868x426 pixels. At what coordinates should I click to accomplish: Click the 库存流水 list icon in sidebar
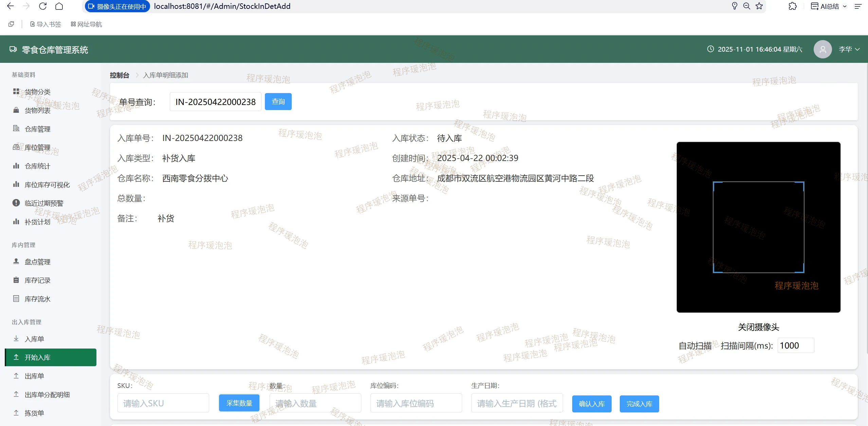point(16,299)
